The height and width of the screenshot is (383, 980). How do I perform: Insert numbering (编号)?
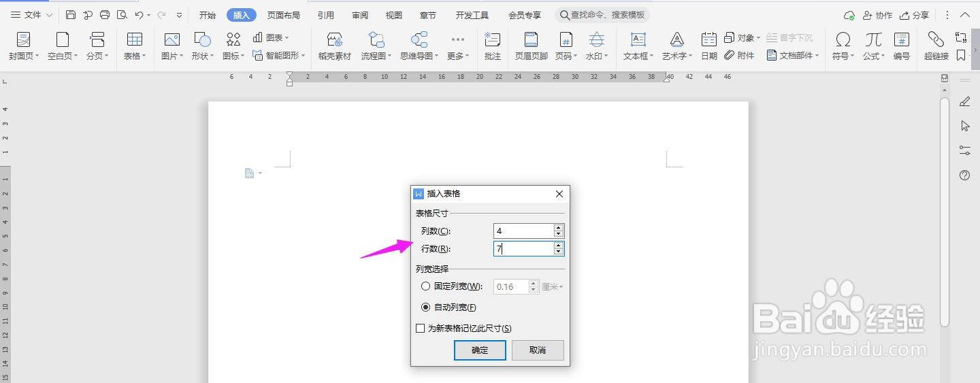click(902, 46)
